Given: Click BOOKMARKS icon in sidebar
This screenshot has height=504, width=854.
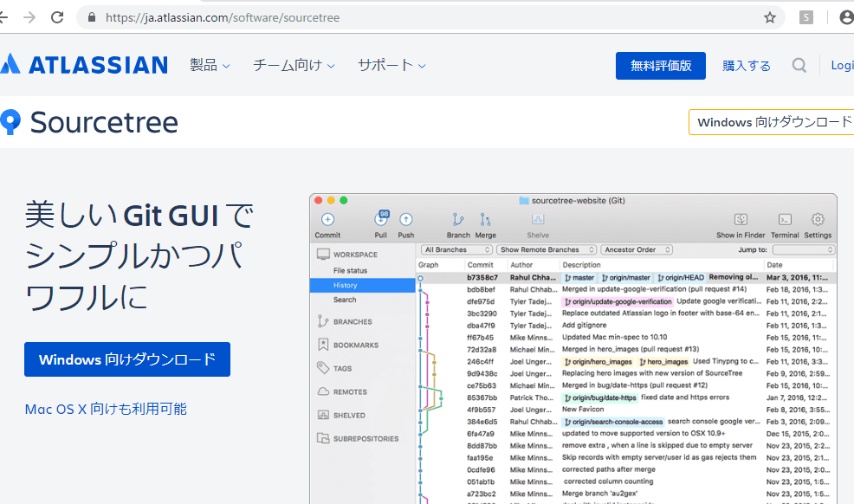Looking at the screenshot, I should pos(323,345).
